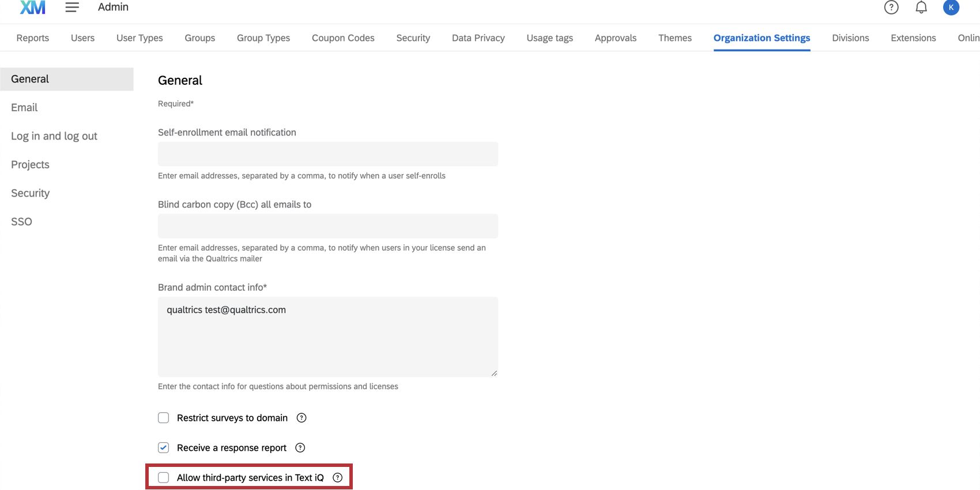Click the Qualtrics mailer helper text
980x490 pixels.
tap(322, 253)
